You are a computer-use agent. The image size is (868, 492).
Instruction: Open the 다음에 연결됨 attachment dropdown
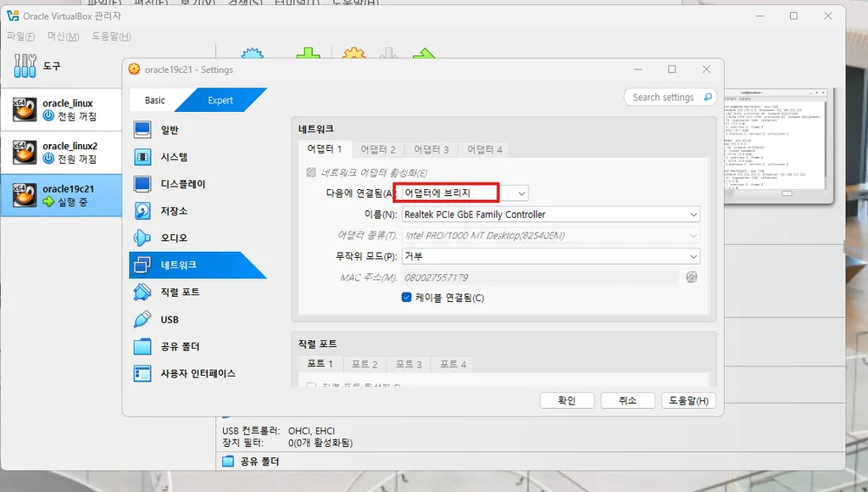click(464, 193)
